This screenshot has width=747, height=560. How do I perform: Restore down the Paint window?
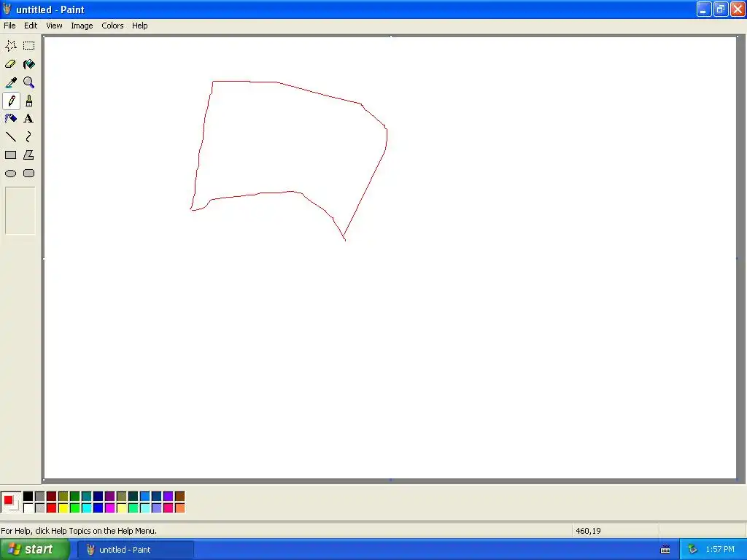pos(720,9)
